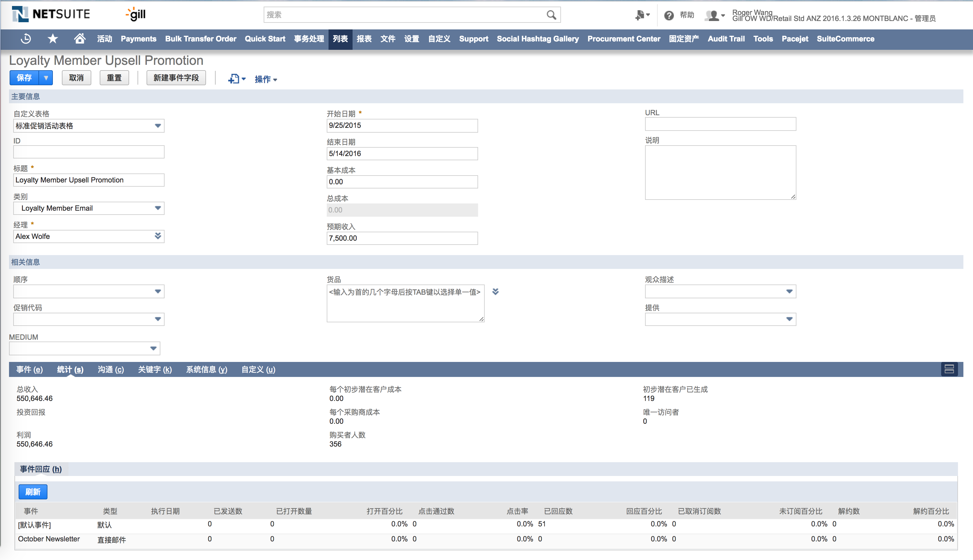
Task: Open the 自定义表格 dropdown
Action: [157, 126]
